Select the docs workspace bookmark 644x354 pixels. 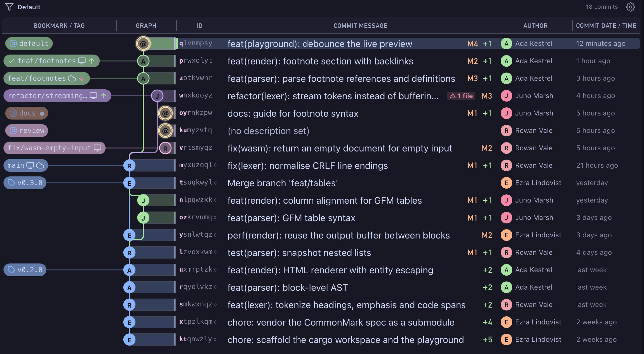(27, 113)
